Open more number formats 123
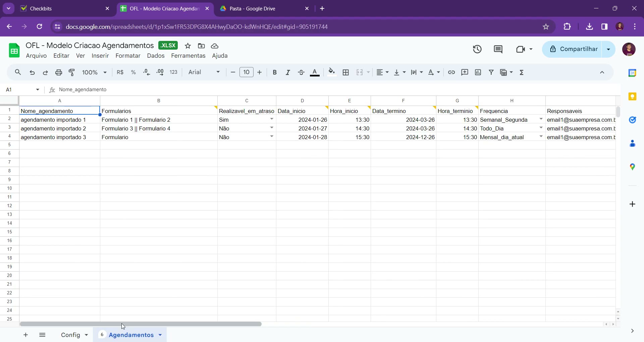 point(174,72)
